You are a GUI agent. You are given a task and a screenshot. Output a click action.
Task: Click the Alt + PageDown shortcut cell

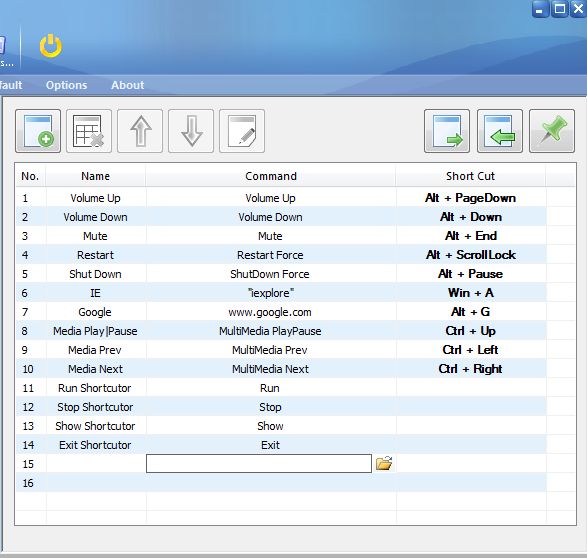(471, 198)
